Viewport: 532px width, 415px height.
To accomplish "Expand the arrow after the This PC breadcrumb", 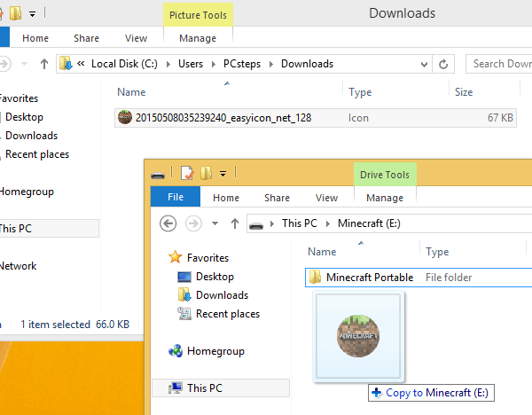I will coord(327,223).
